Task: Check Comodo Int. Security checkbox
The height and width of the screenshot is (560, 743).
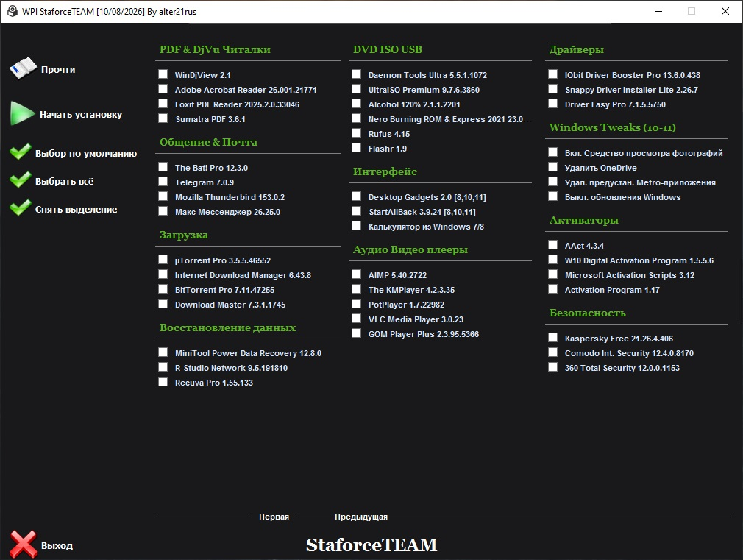Action: click(x=552, y=352)
